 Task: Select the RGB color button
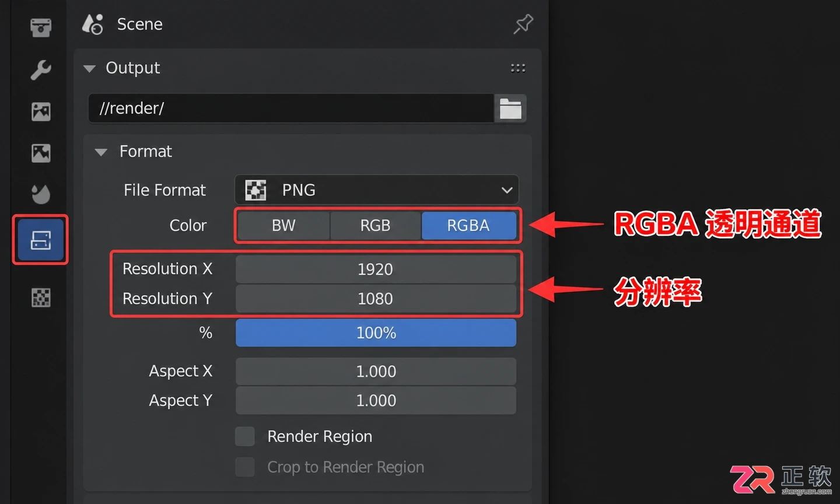tap(375, 226)
